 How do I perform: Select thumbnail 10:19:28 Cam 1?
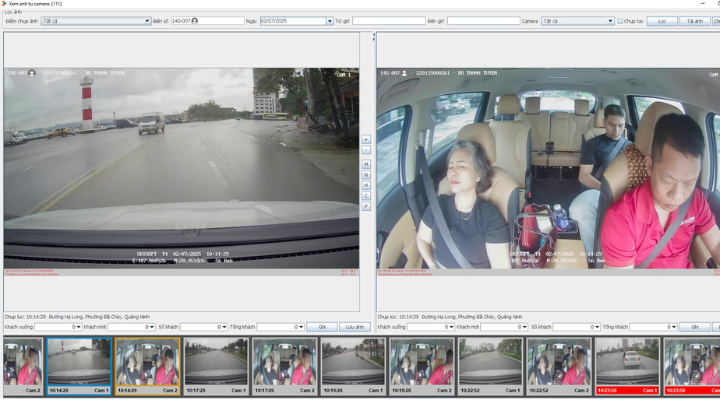coord(353,366)
